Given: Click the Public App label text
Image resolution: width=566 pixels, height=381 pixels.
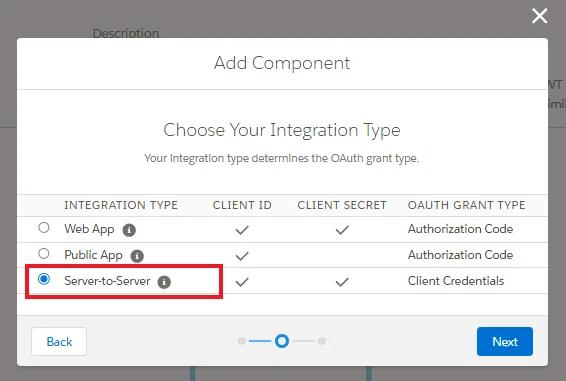Looking at the screenshot, I should (93, 255).
